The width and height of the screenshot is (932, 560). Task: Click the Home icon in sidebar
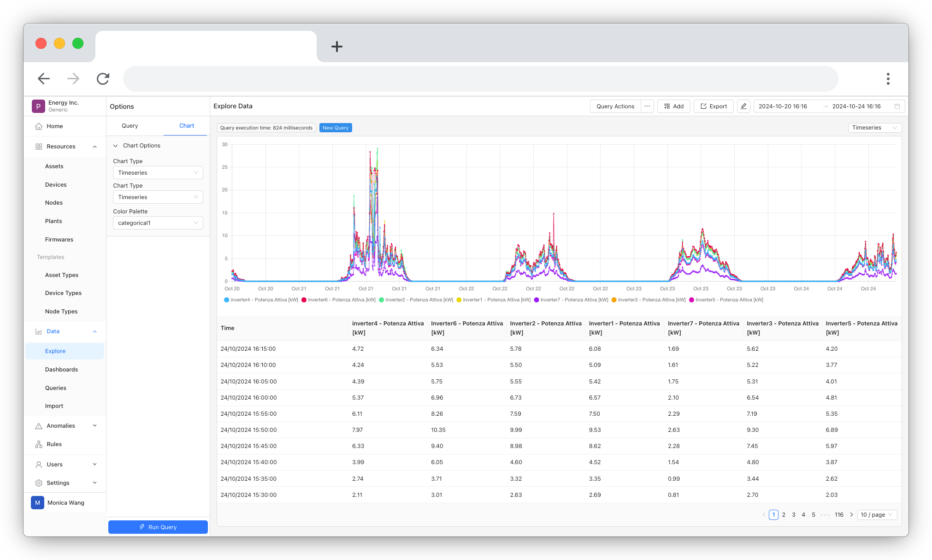click(x=39, y=126)
